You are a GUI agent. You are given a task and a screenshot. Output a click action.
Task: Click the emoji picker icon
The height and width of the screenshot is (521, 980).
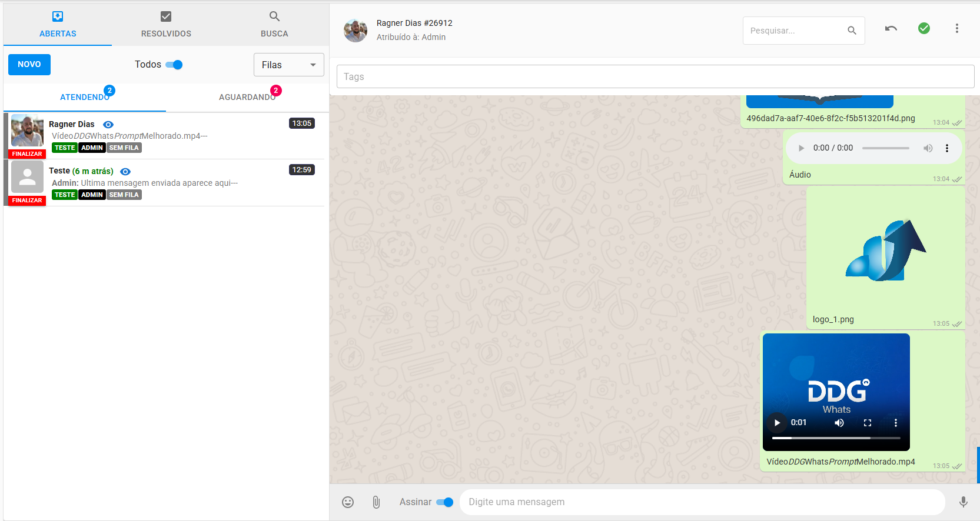click(x=348, y=502)
